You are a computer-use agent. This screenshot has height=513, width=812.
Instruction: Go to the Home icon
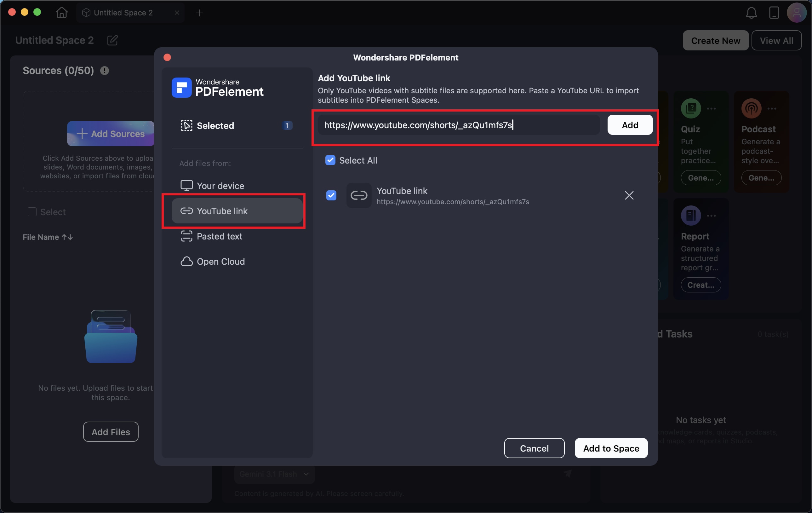pyautogui.click(x=62, y=13)
